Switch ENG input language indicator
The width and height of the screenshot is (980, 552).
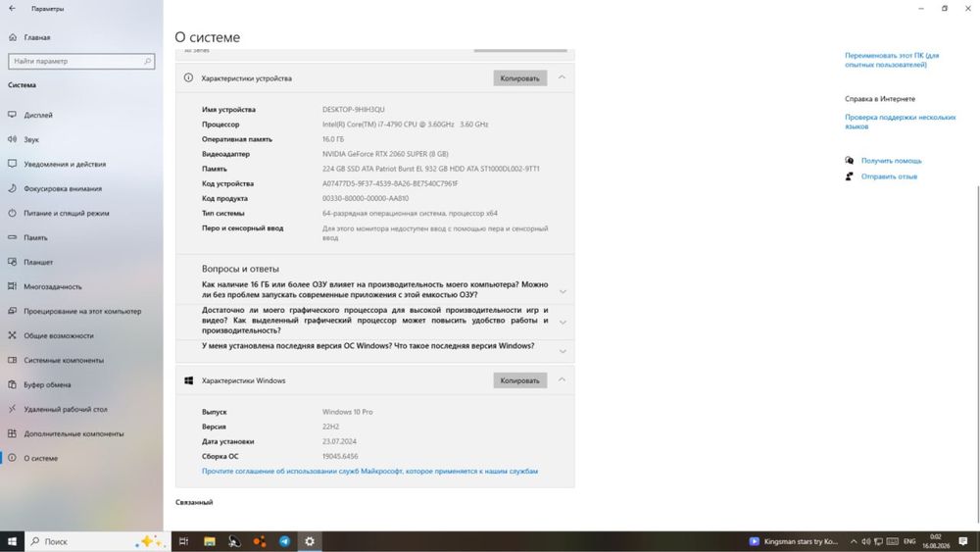pyautogui.click(x=909, y=541)
